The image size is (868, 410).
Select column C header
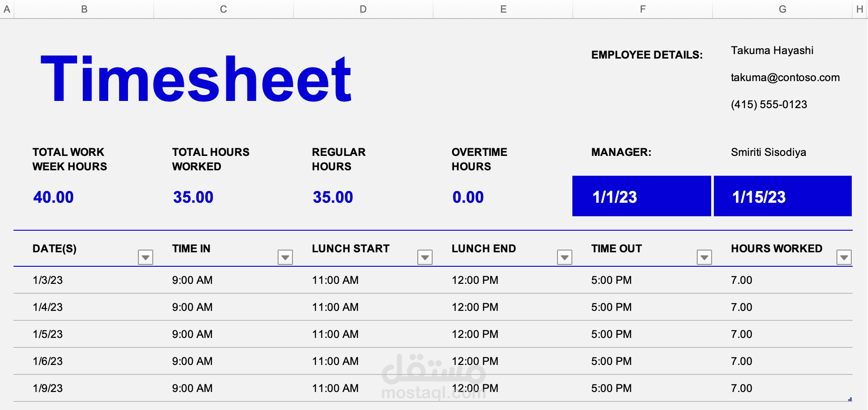pos(224,9)
